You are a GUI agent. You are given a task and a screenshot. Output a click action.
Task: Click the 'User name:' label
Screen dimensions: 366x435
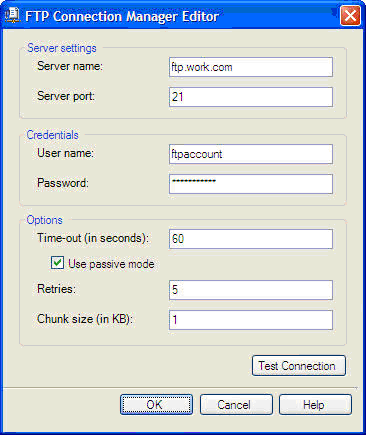point(66,153)
